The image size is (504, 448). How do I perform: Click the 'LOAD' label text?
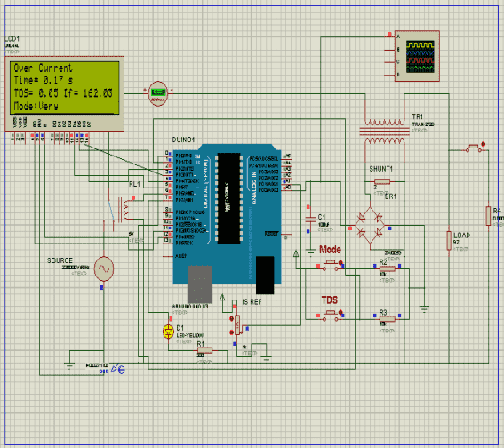pos(462,236)
